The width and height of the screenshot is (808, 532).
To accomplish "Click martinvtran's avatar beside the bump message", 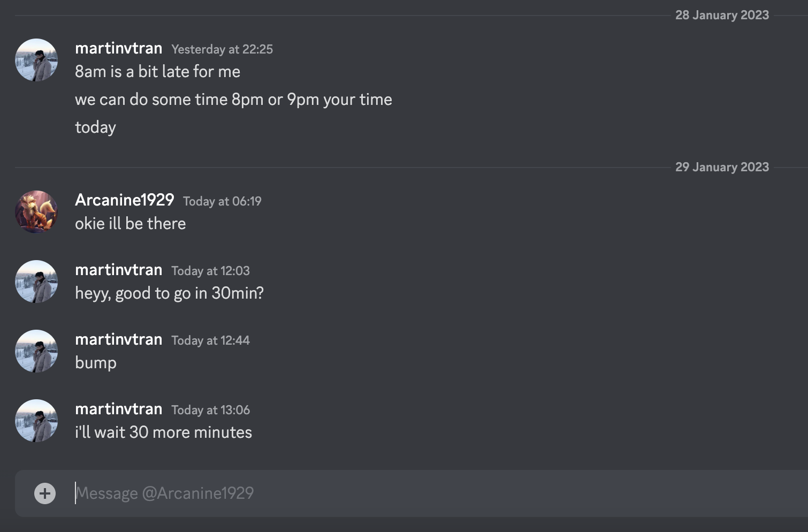I will (x=36, y=351).
